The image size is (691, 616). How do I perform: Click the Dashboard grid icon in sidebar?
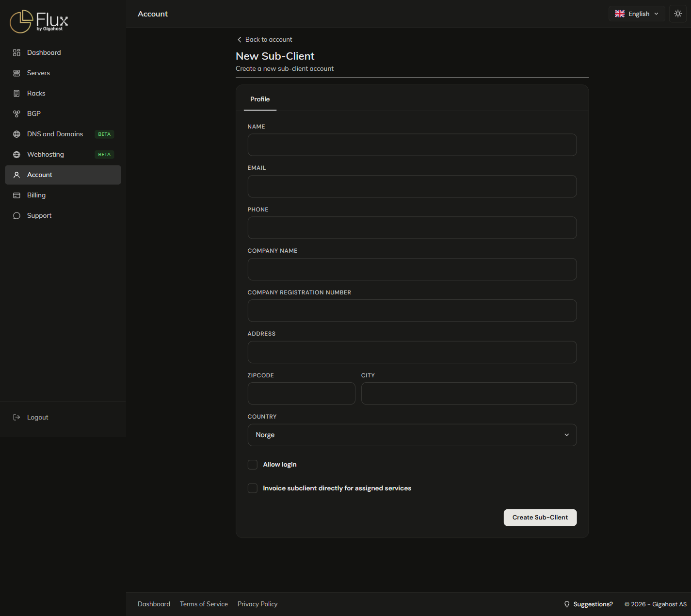point(16,52)
